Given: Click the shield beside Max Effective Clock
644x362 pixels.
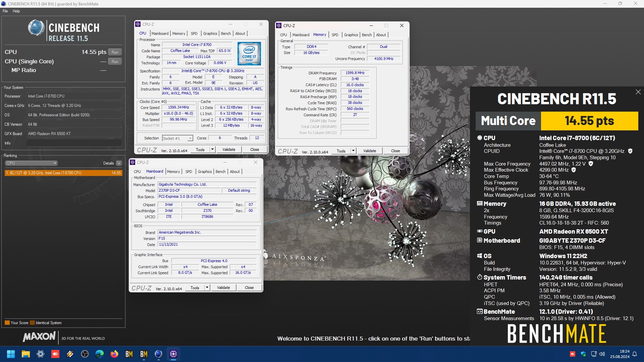Looking at the screenshot, I should pos(574,170).
